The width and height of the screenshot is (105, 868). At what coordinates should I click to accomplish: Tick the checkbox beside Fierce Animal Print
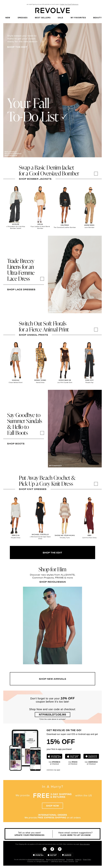(96, 330)
